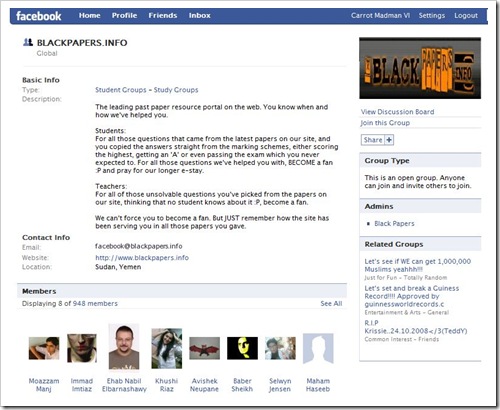Click the Share button

(377, 140)
